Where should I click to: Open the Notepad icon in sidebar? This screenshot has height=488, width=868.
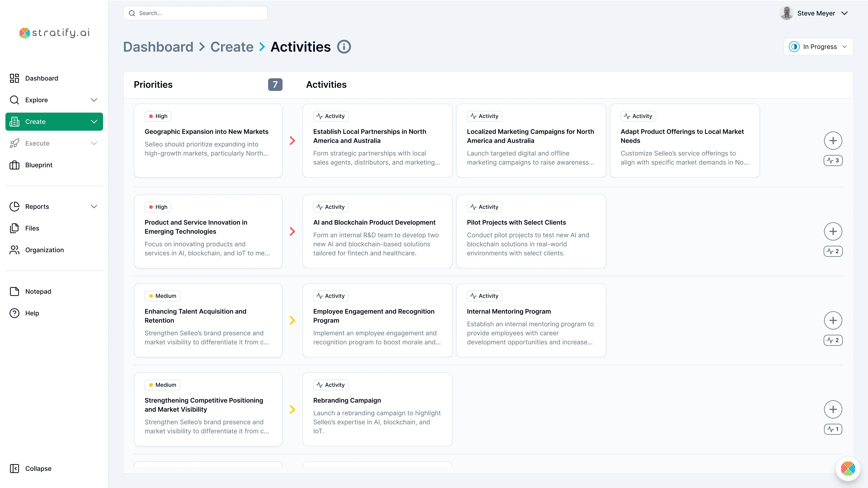(14, 292)
